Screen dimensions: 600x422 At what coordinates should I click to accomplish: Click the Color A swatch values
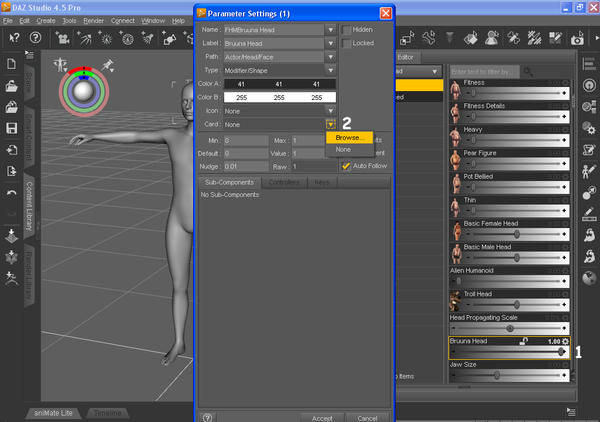280,84
